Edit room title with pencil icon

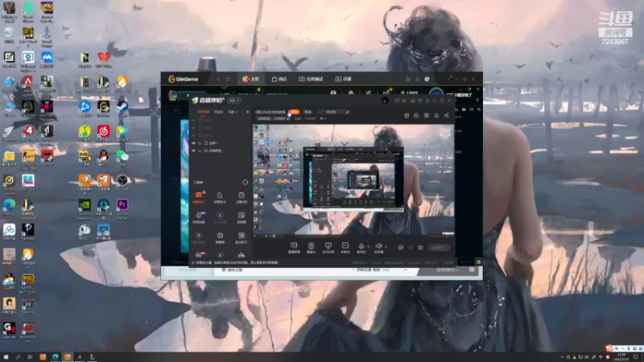point(348,112)
